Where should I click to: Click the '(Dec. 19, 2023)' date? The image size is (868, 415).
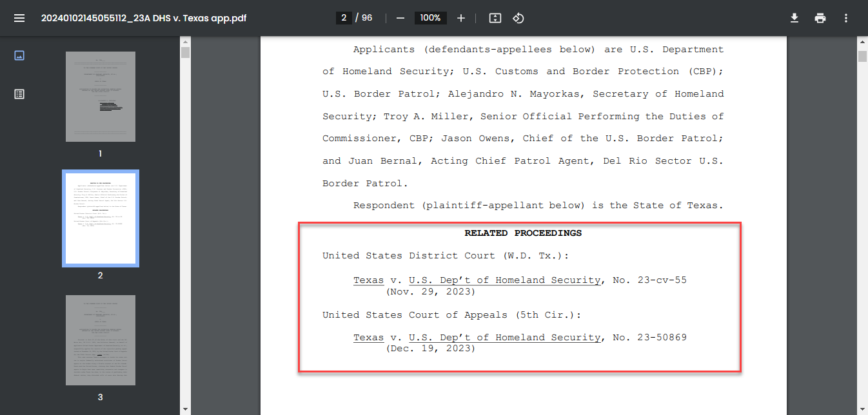click(x=431, y=349)
